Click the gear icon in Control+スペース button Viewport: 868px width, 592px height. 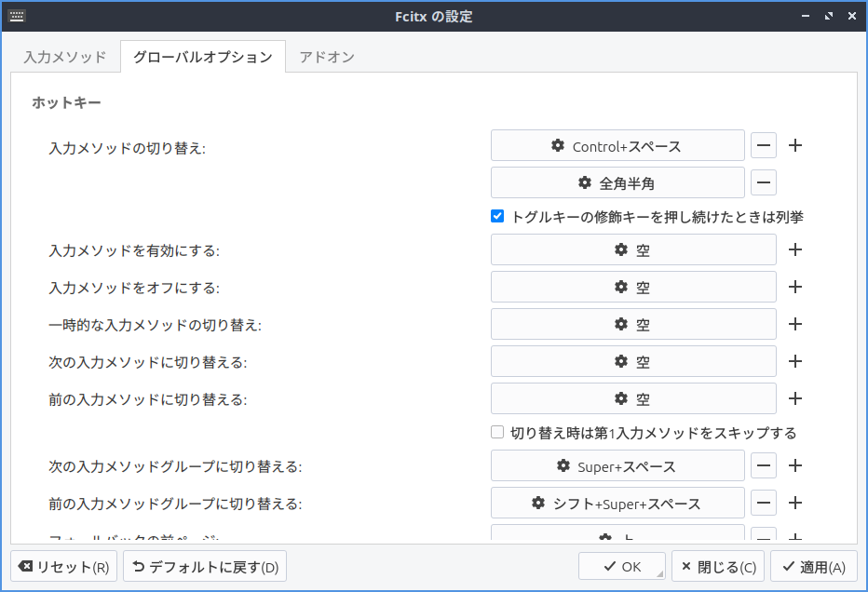558,145
